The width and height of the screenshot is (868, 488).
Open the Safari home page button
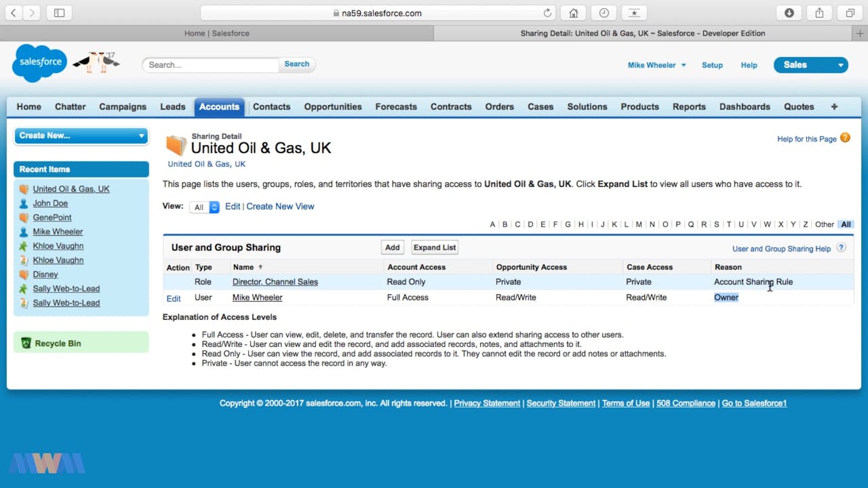[x=574, y=13]
